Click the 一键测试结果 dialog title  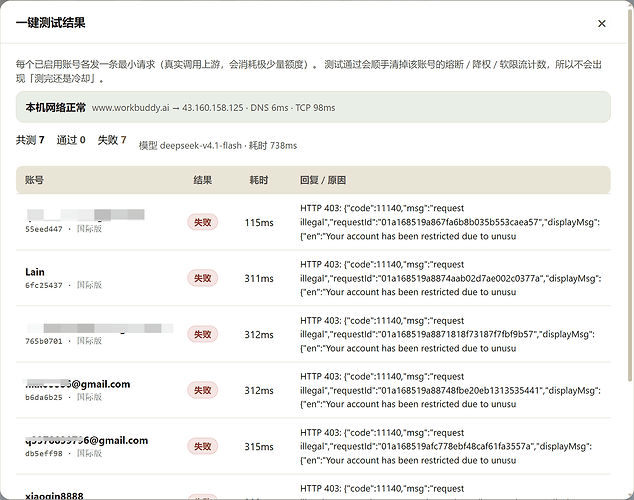coord(51,23)
